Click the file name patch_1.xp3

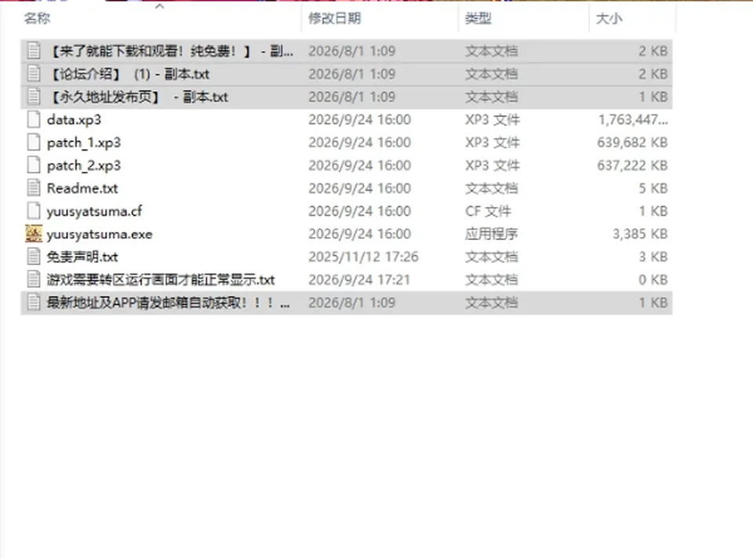coord(84,143)
